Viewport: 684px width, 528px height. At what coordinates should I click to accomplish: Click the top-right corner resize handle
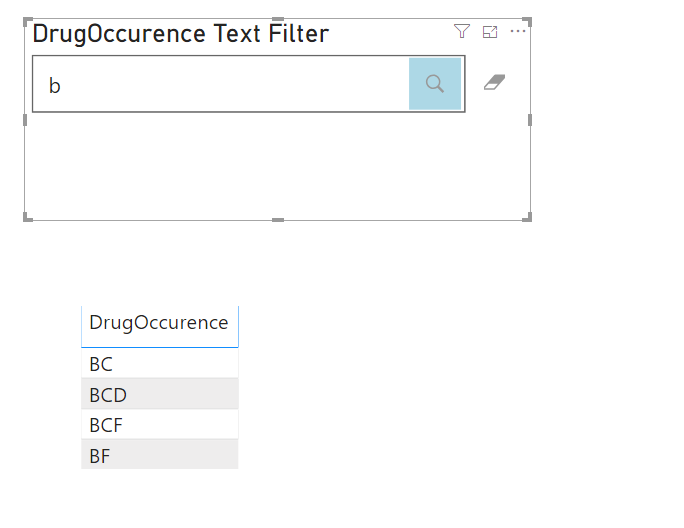pyautogui.click(x=527, y=21)
